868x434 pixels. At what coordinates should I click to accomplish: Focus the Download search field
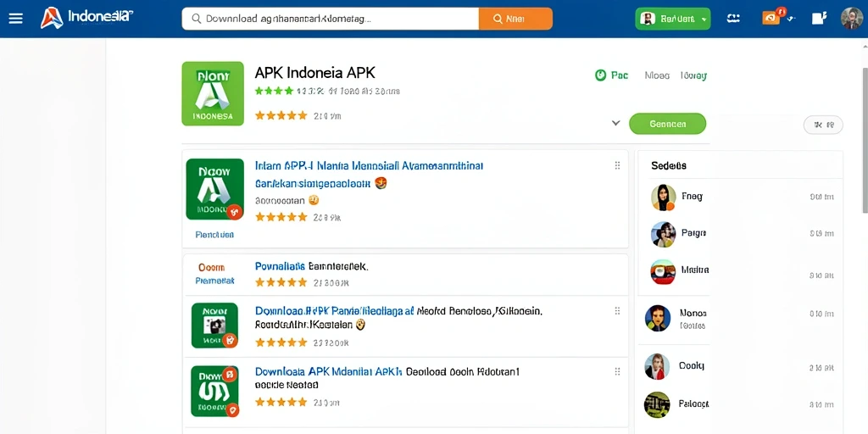(330, 19)
